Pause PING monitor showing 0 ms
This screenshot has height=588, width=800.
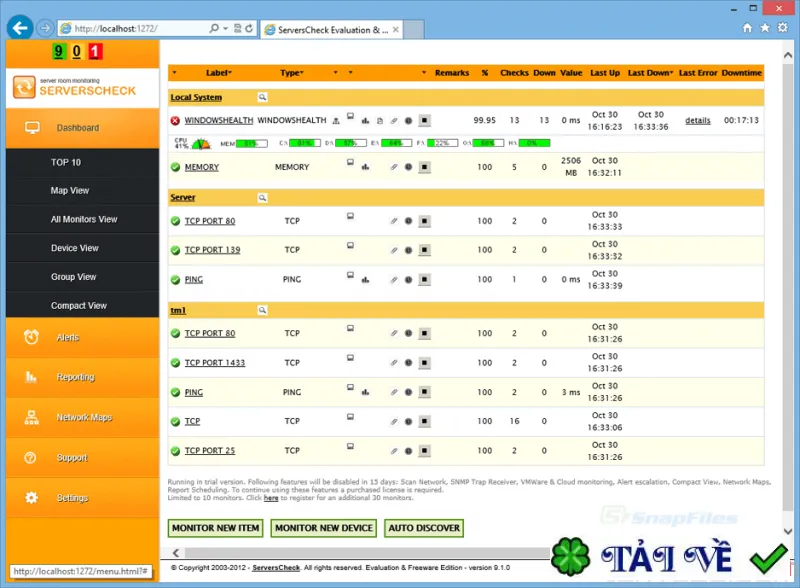pos(424,280)
